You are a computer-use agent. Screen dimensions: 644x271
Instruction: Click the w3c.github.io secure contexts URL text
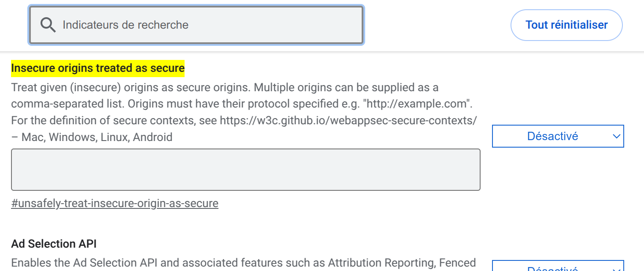click(x=348, y=120)
